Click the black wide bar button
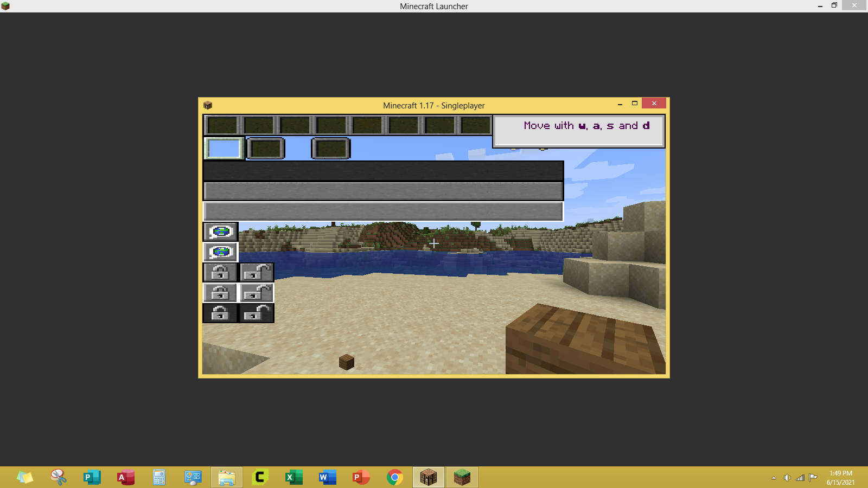 383,171
